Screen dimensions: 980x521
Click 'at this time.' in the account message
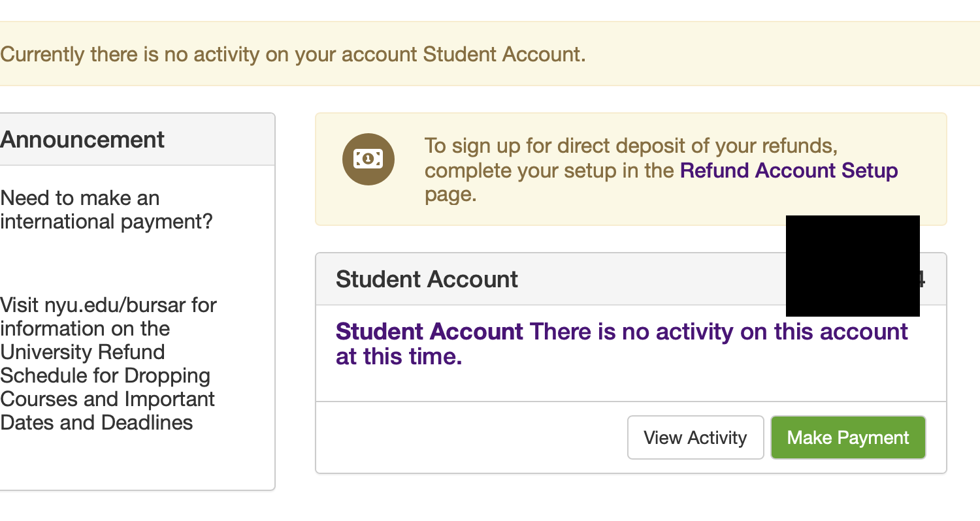[399, 356]
